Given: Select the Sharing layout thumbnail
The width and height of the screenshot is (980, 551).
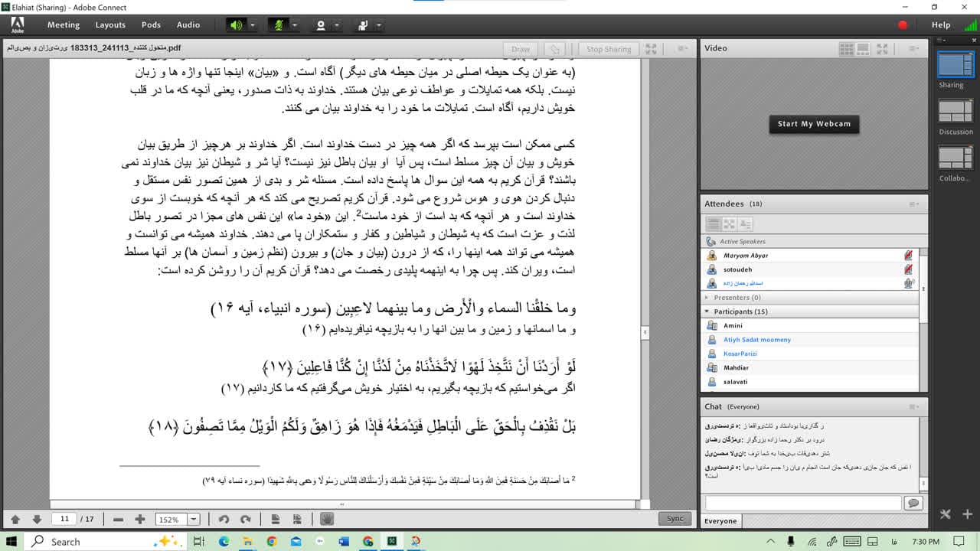Looking at the screenshot, I should [x=955, y=64].
